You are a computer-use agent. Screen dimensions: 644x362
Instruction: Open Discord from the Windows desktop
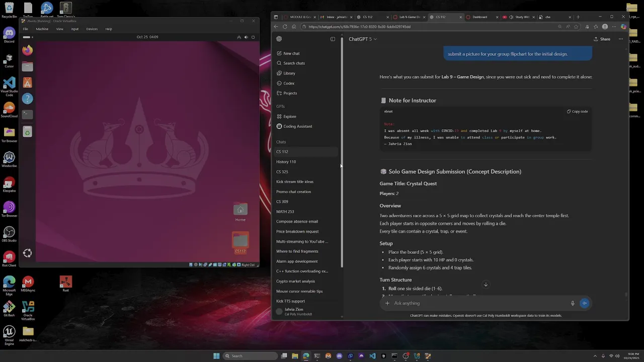(9, 35)
